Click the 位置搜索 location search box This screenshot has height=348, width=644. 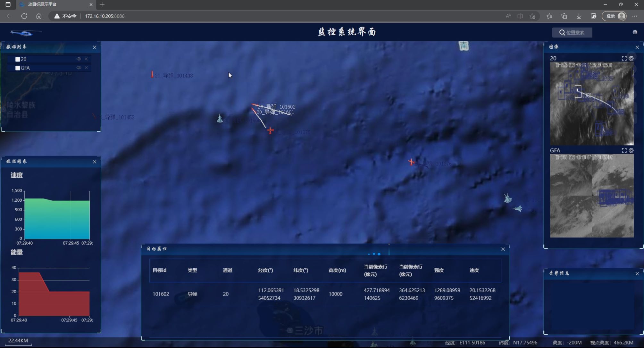(x=572, y=32)
